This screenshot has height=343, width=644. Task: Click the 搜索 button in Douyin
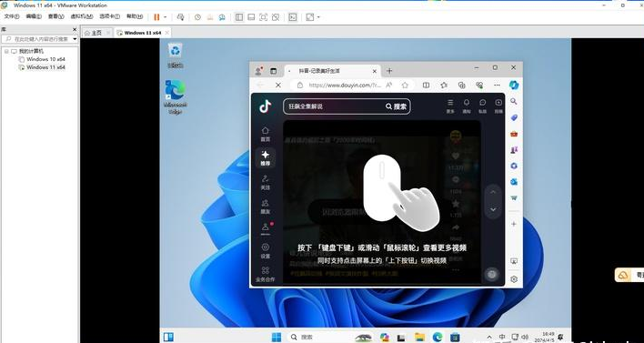[x=397, y=106]
